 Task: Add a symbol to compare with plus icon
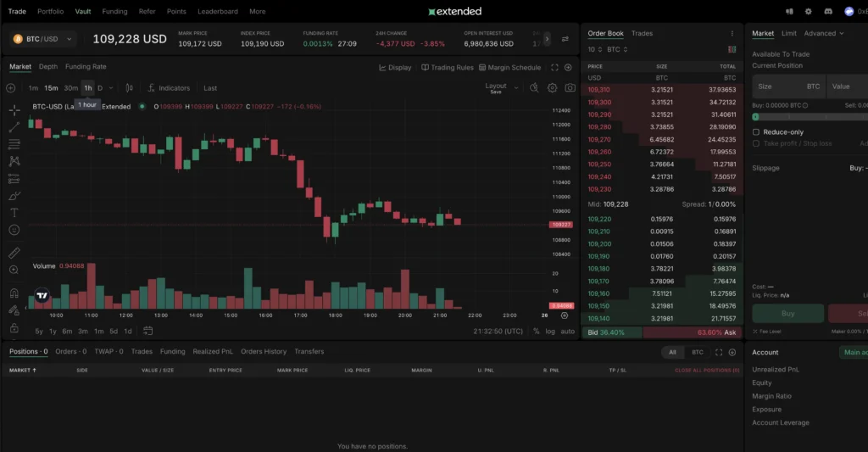click(x=10, y=88)
